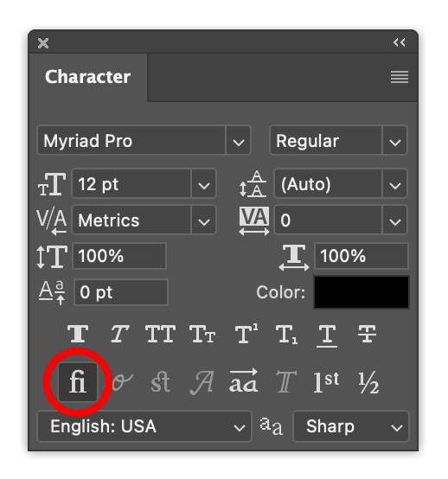Viewport: 448px width, 479px height.
Task: Click the black text Color swatch
Action: 362,292
